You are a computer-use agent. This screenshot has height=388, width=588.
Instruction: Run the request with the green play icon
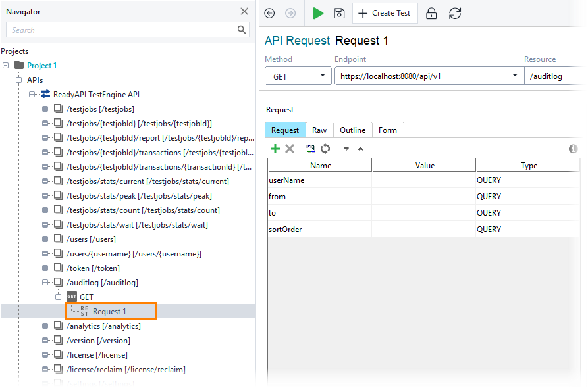click(318, 13)
